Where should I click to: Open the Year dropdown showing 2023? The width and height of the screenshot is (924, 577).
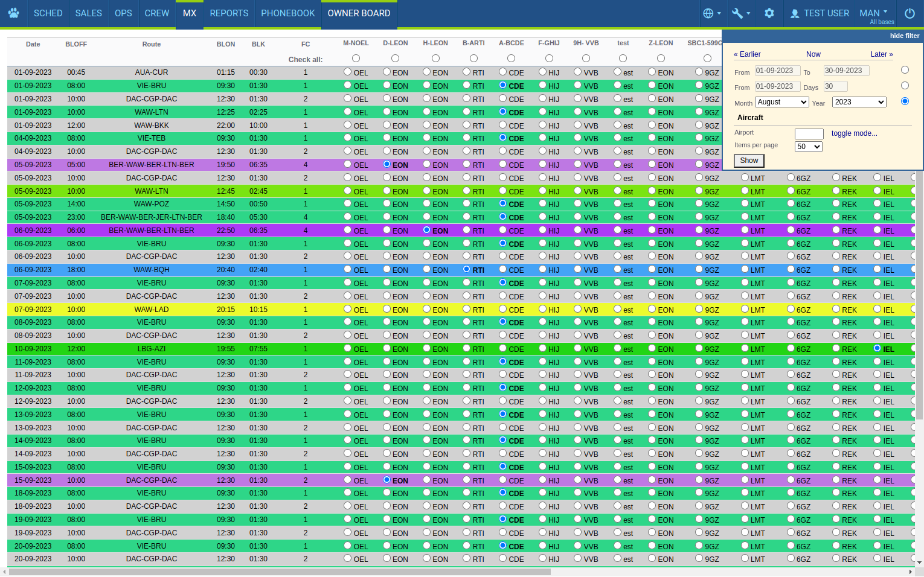click(x=859, y=102)
